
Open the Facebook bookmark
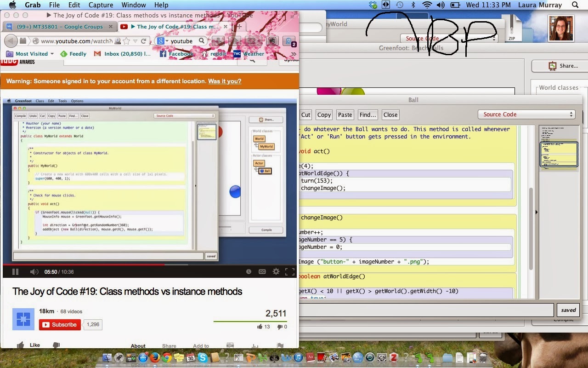click(x=177, y=54)
